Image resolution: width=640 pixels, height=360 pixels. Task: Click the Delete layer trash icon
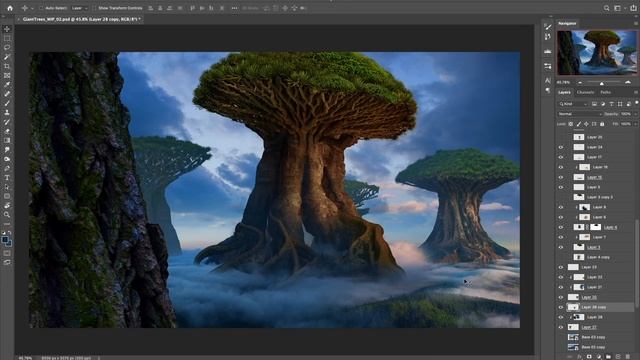click(628, 357)
